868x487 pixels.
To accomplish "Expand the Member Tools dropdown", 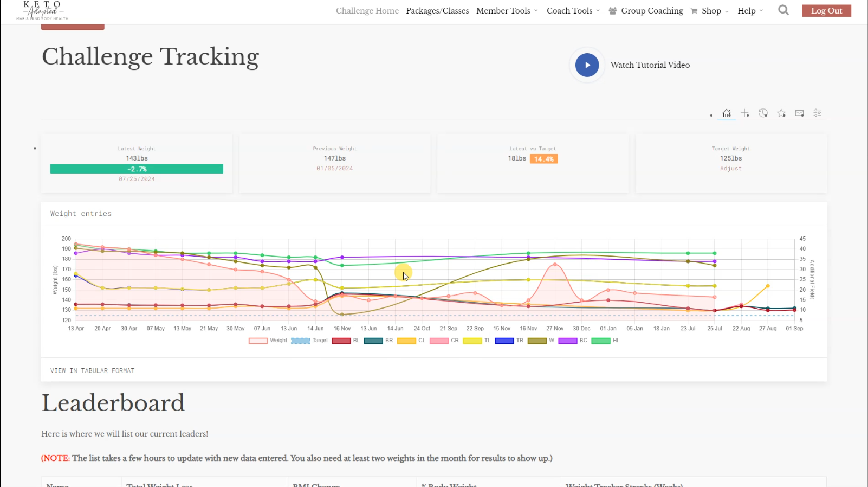I will 507,11.
